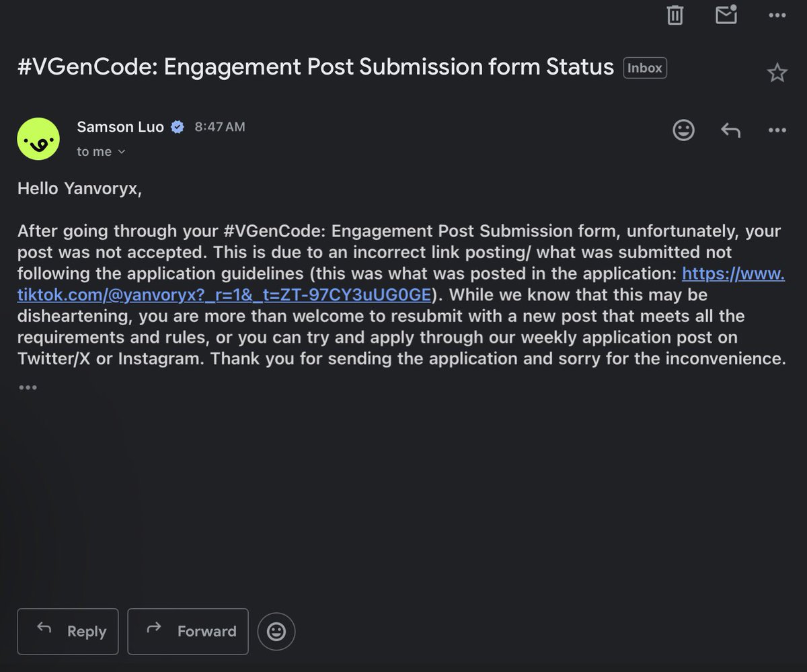This screenshot has width=807, height=672.
Task: Click the verified sender badge
Action: coord(178,127)
